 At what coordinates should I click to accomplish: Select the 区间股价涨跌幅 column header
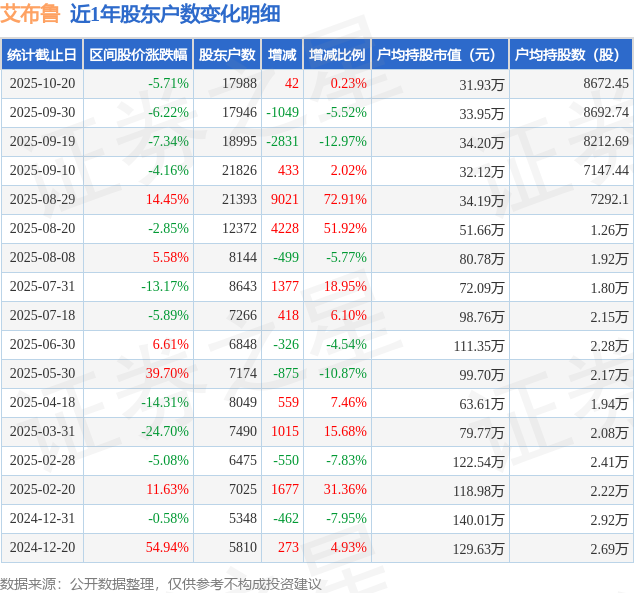point(138,55)
